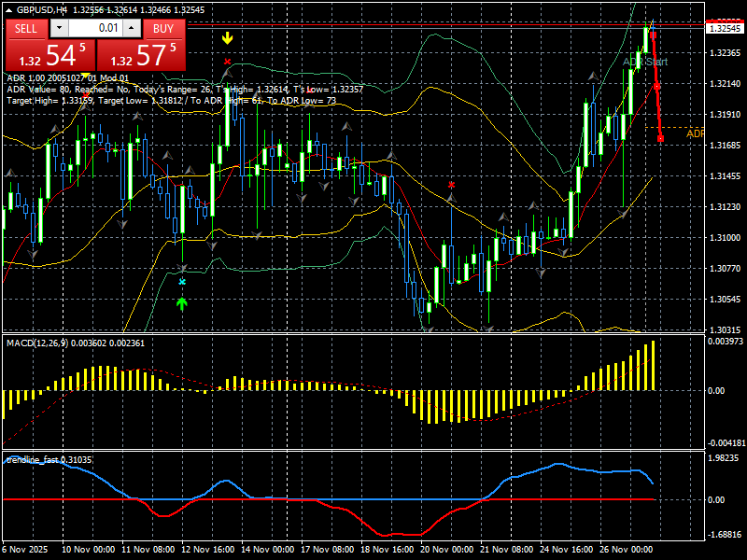Click price axis level 1.30545
Screen dimensions: 747x560
click(x=726, y=299)
